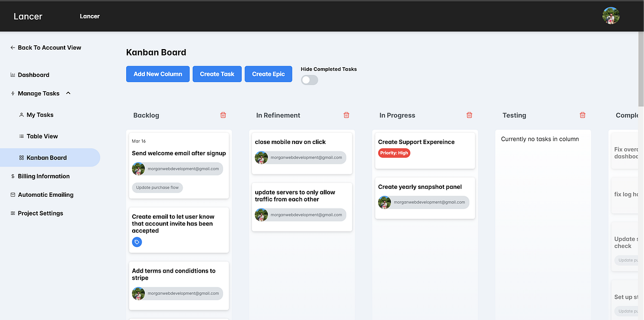Remove the In Progress column with trash icon
Viewport: 644px width, 320px height.
(x=469, y=115)
